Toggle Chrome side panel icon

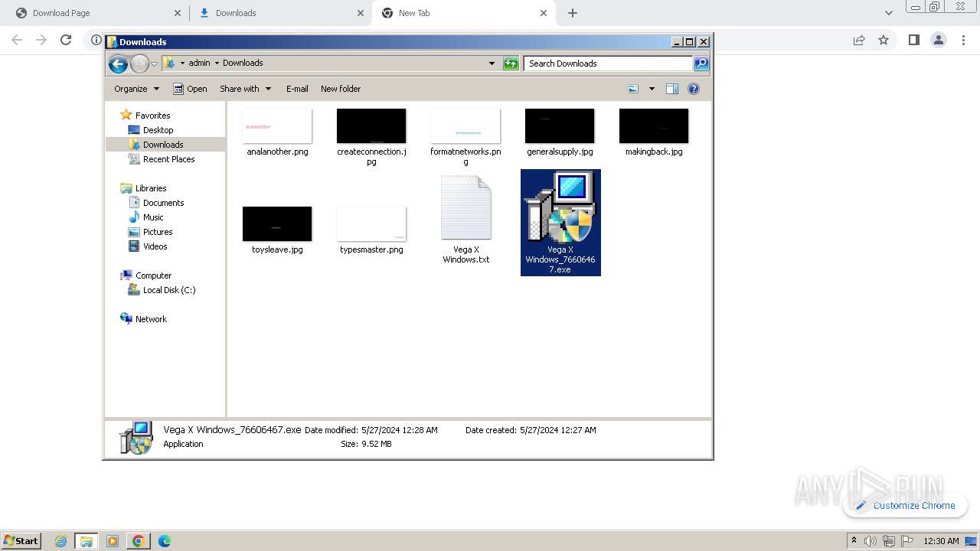pyautogui.click(x=913, y=40)
